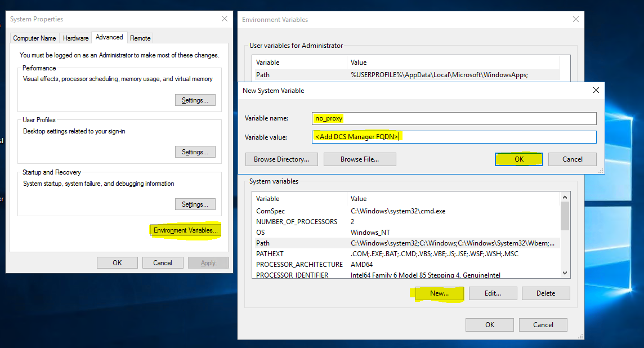Viewport: 644px width, 348px height.
Task: Click Edit under System variables
Action: click(493, 293)
